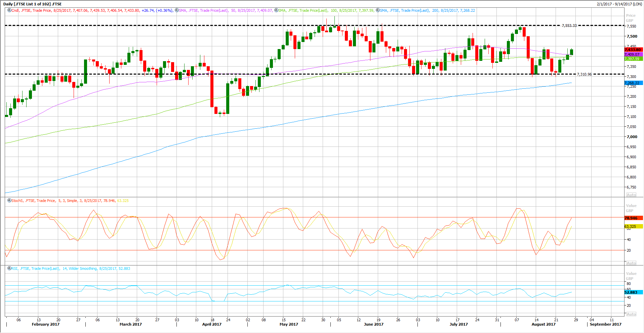Screen dimensions: 644x333
Task: Select the StochS .FTSE legend text
Action: click(70, 201)
